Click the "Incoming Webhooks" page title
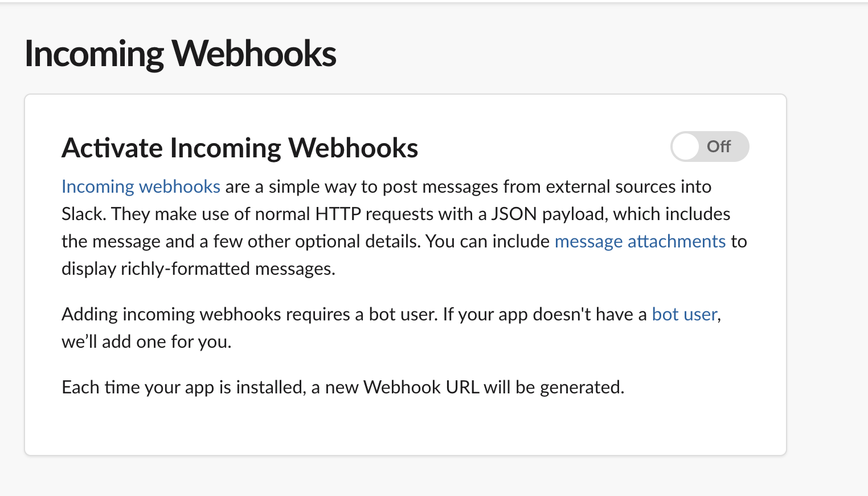The width and height of the screenshot is (868, 496). coord(180,54)
